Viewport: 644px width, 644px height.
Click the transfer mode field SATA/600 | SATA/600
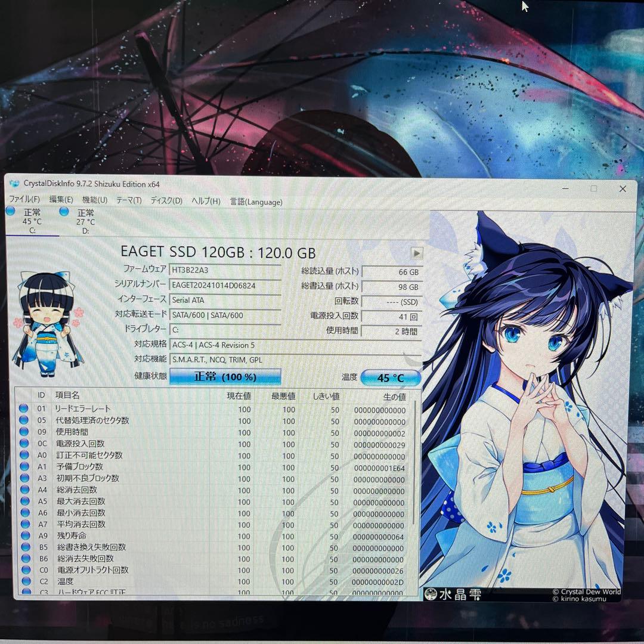pos(225,315)
